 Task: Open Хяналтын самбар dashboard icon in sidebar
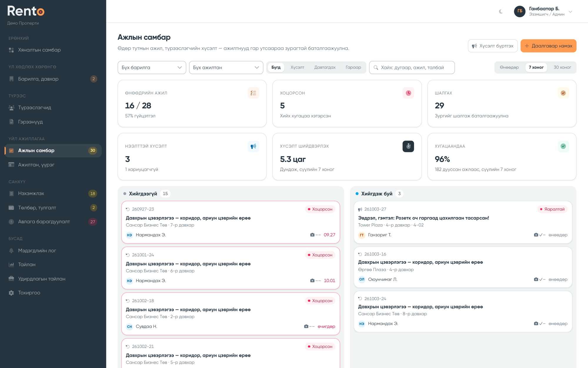tap(11, 50)
